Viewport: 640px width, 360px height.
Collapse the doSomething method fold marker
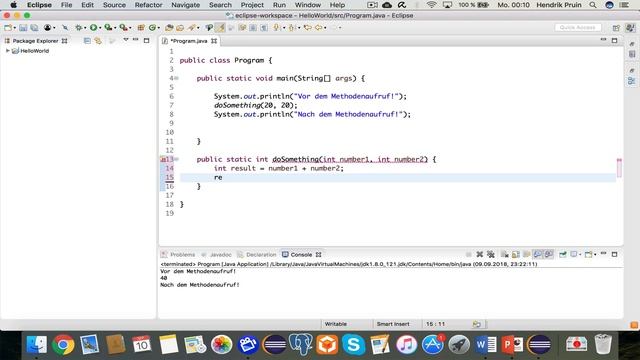(177, 159)
